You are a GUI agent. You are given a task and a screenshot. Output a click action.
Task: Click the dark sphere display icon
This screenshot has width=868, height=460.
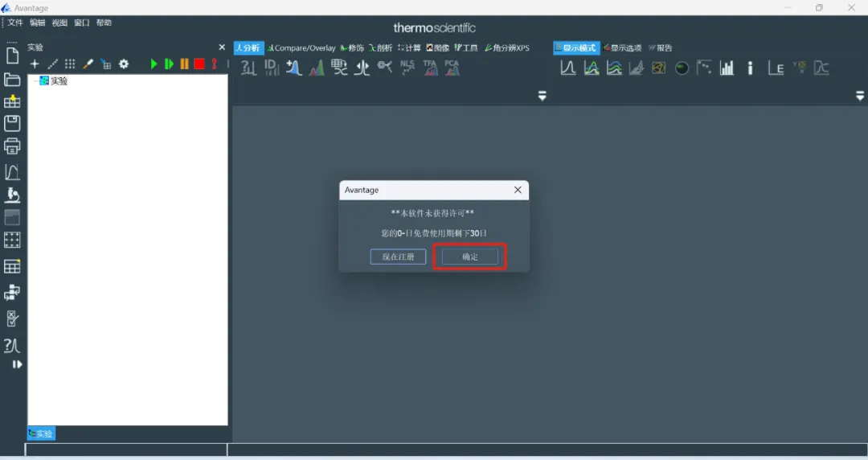(x=682, y=68)
